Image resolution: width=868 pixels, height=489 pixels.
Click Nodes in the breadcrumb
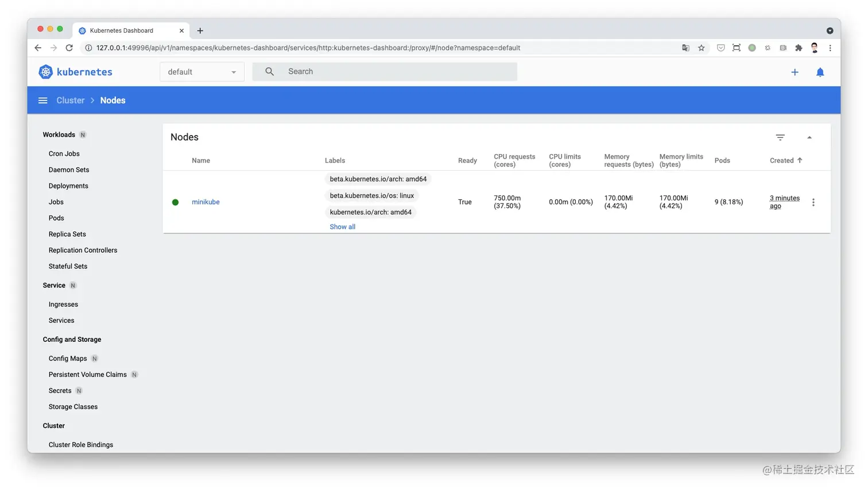click(x=113, y=100)
